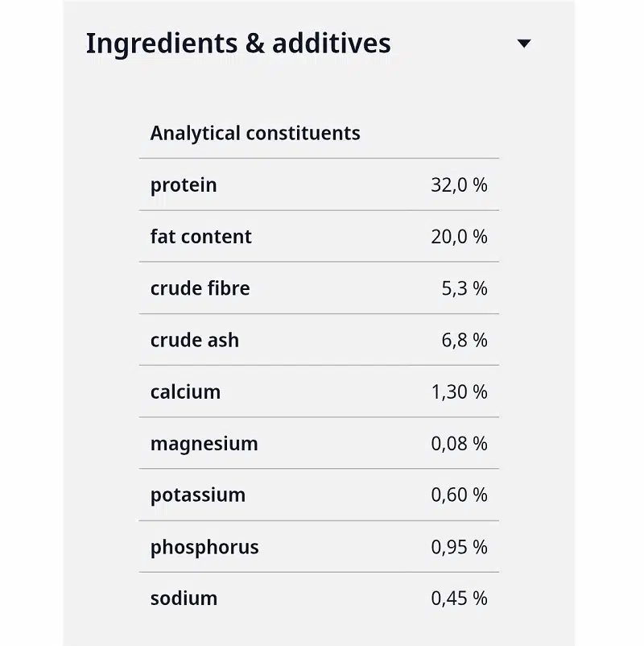644x646 pixels.
Task: Collapse the Ingredients & additives arrow
Action: [x=524, y=43]
